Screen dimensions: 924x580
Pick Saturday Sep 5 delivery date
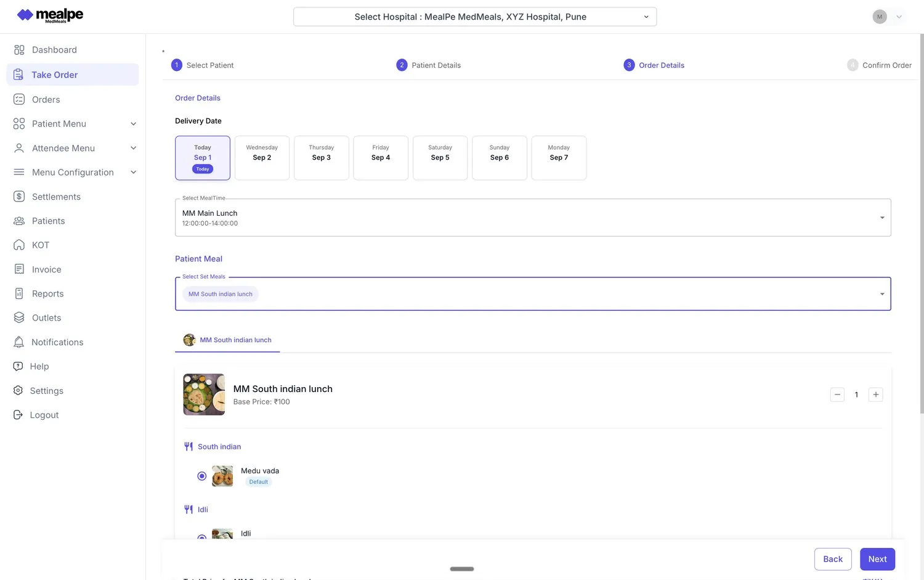[440, 158]
